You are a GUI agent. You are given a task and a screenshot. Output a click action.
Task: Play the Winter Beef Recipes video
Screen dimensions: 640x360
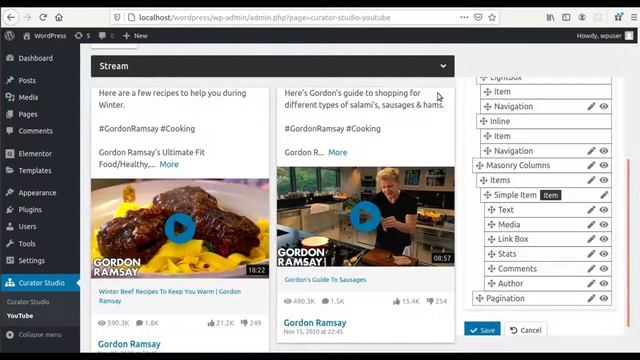point(180,228)
